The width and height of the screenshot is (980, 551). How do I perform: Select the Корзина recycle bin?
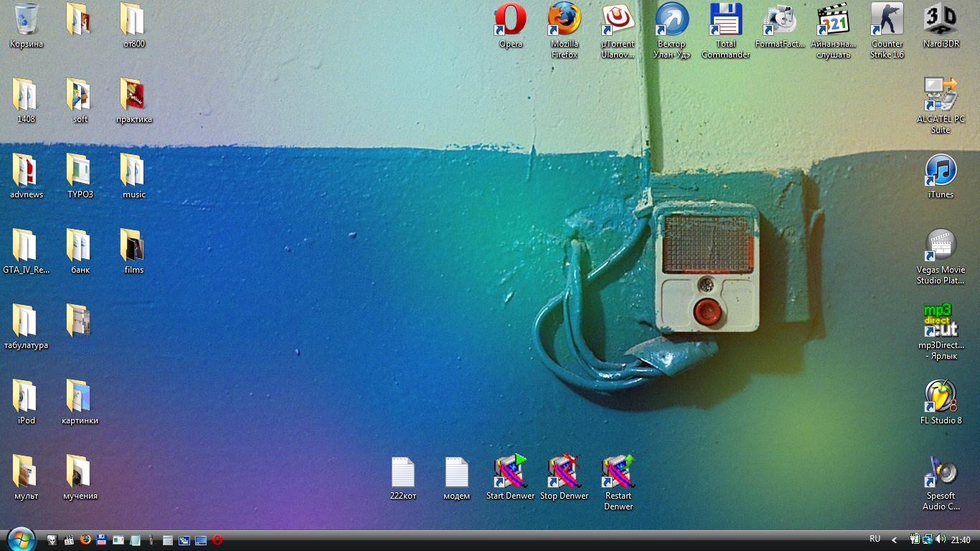click(x=27, y=20)
